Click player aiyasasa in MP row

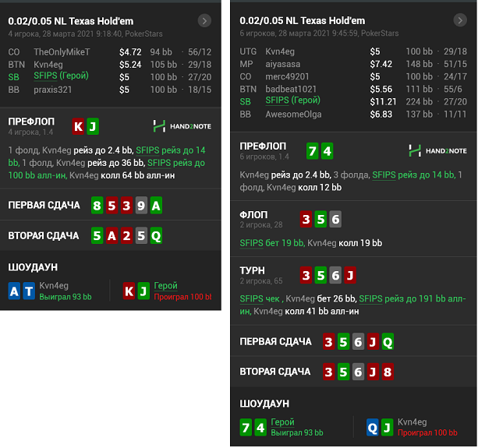(x=282, y=64)
